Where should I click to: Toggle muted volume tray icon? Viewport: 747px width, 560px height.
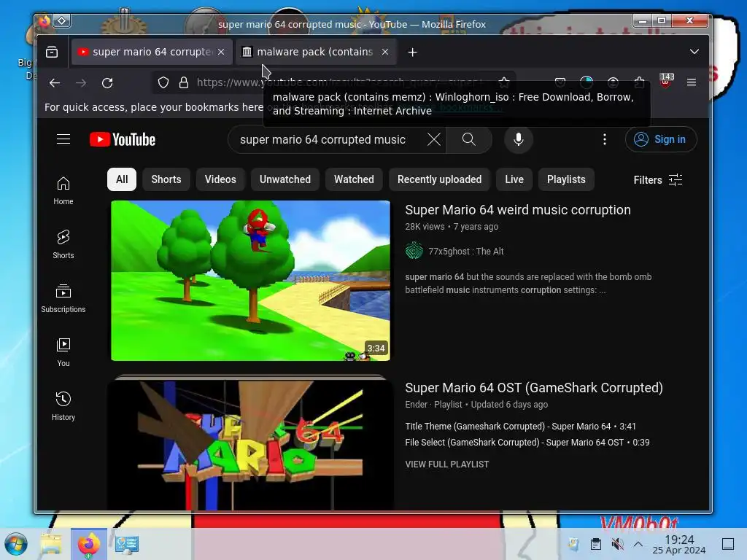(x=617, y=544)
